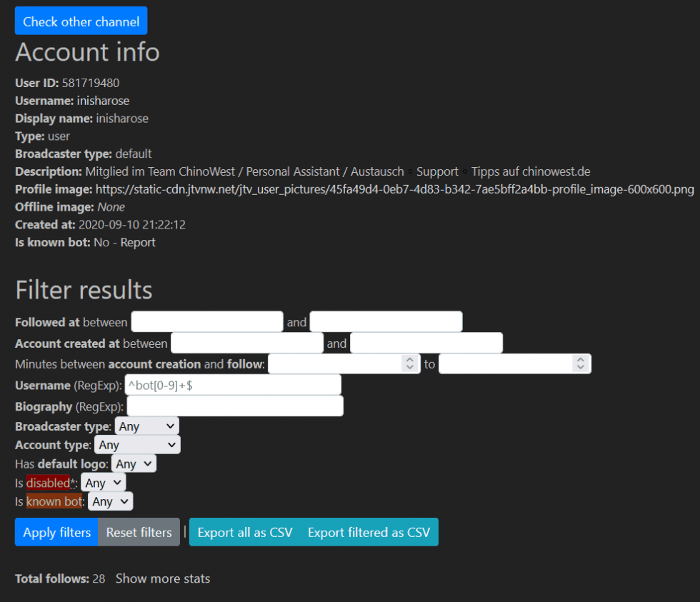Viewport: 700px width, 602px height.
Task: Click the Account created at end field
Action: pyautogui.click(x=426, y=343)
